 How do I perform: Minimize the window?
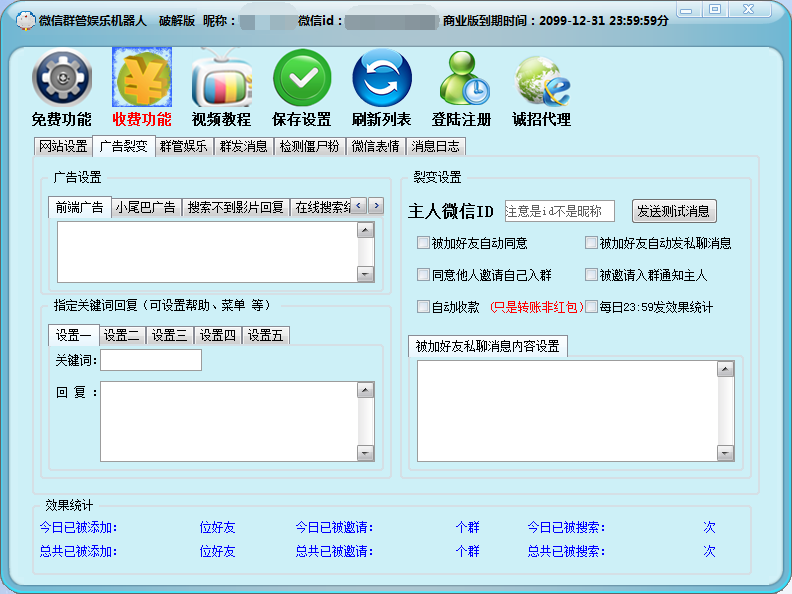[x=686, y=10]
